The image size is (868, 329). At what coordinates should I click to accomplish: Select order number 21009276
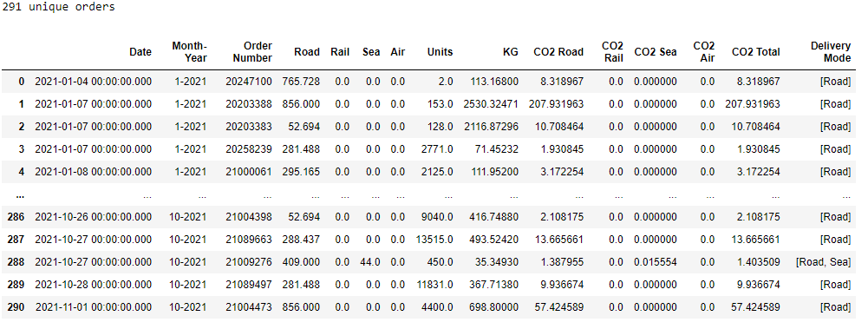pyautogui.click(x=249, y=262)
